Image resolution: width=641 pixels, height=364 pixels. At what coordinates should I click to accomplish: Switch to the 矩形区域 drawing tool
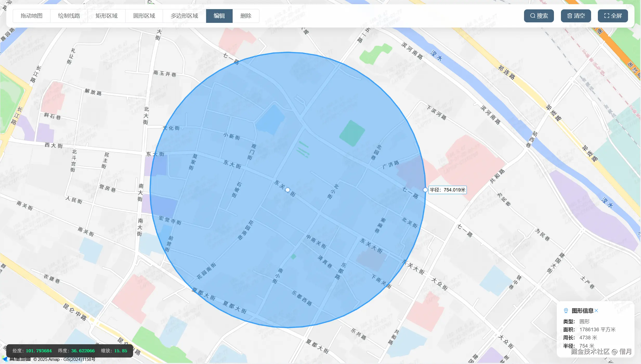point(106,16)
